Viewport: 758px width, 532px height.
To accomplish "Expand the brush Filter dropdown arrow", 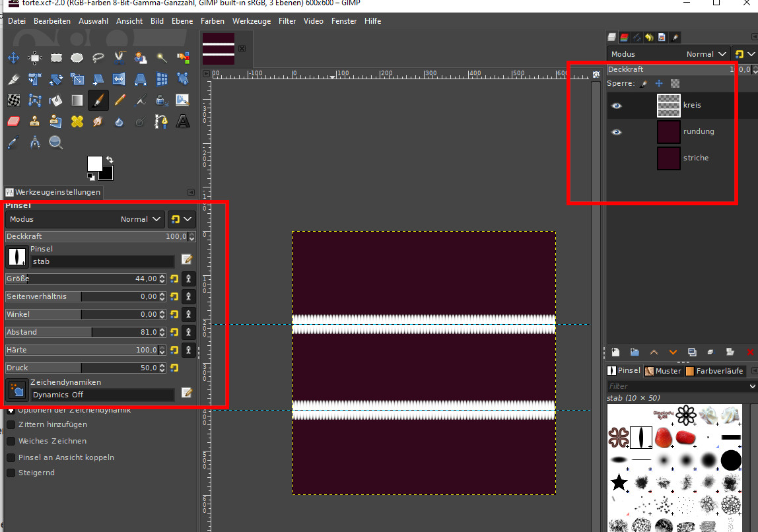I will [x=752, y=386].
